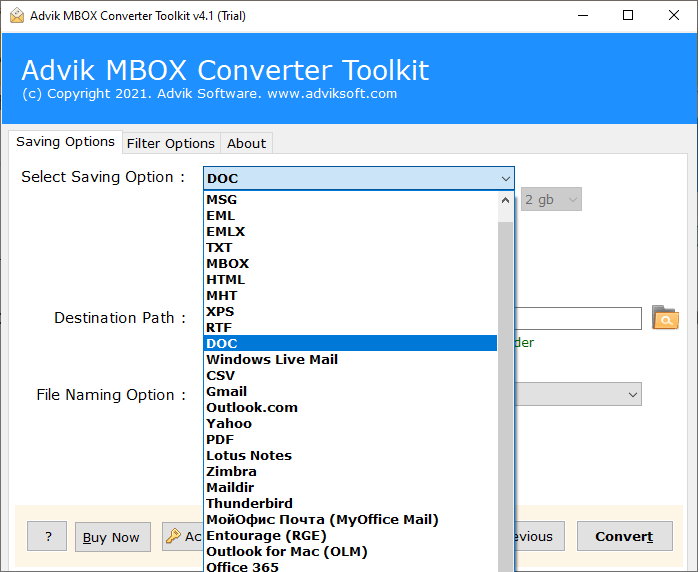The image size is (700, 572).
Task: Click the Previous button
Action: 539,536
